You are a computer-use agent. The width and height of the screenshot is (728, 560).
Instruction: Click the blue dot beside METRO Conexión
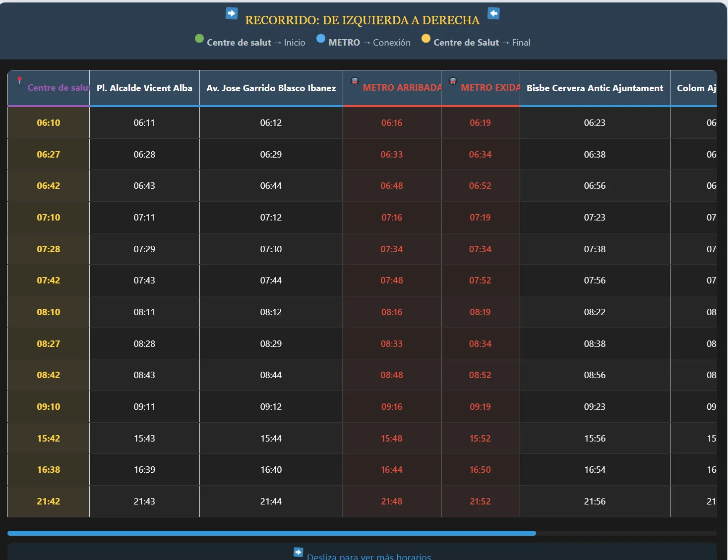[x=321, y=39]
